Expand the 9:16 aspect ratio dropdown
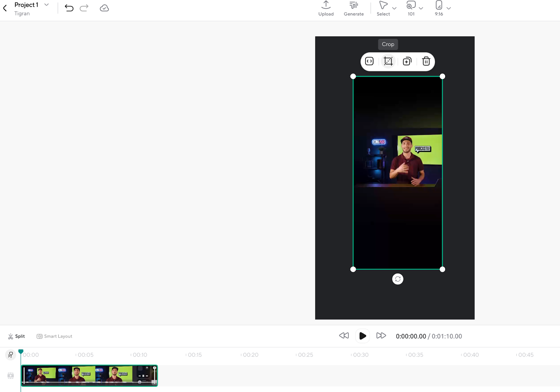This screenshot has width=560, height=392. pos(449,8)
